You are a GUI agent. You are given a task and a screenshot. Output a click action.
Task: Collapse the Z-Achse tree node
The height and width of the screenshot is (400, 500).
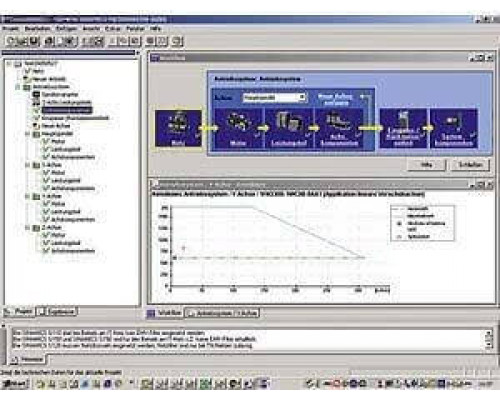click(28, 228)
